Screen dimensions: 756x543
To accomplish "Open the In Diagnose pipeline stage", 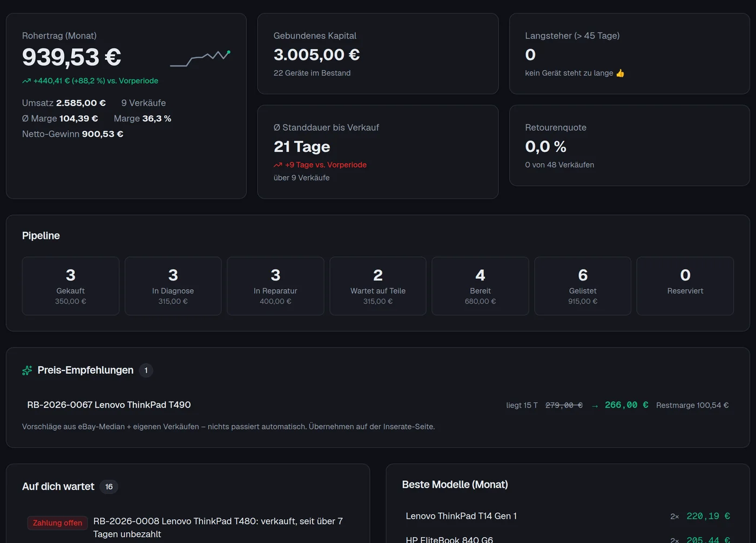I will 173,286.
